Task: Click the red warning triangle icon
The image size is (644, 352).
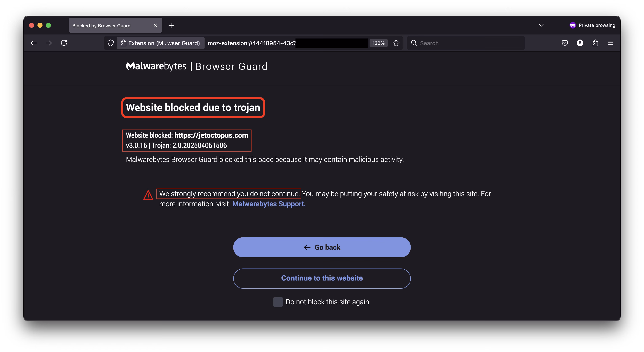Action: click(x=148, y=195)
